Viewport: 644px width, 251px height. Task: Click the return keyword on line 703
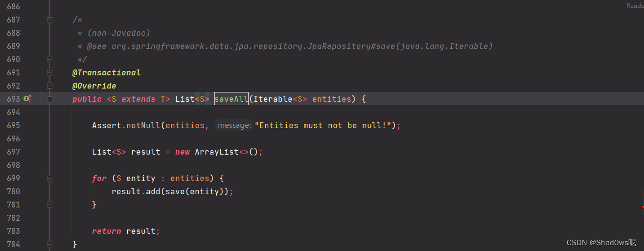click(x=107, y=231)
